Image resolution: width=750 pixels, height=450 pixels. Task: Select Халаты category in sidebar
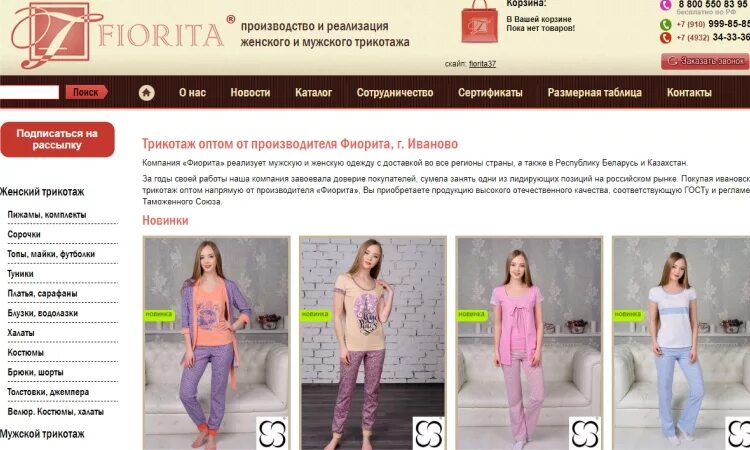pyautogui.click(x=21, y=333)
